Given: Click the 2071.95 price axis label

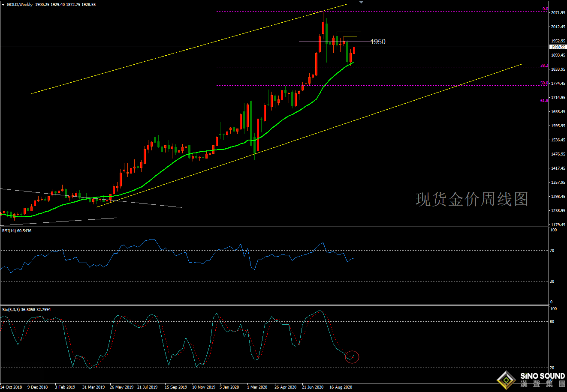Looking at the screenshot, I should point(557,13).
